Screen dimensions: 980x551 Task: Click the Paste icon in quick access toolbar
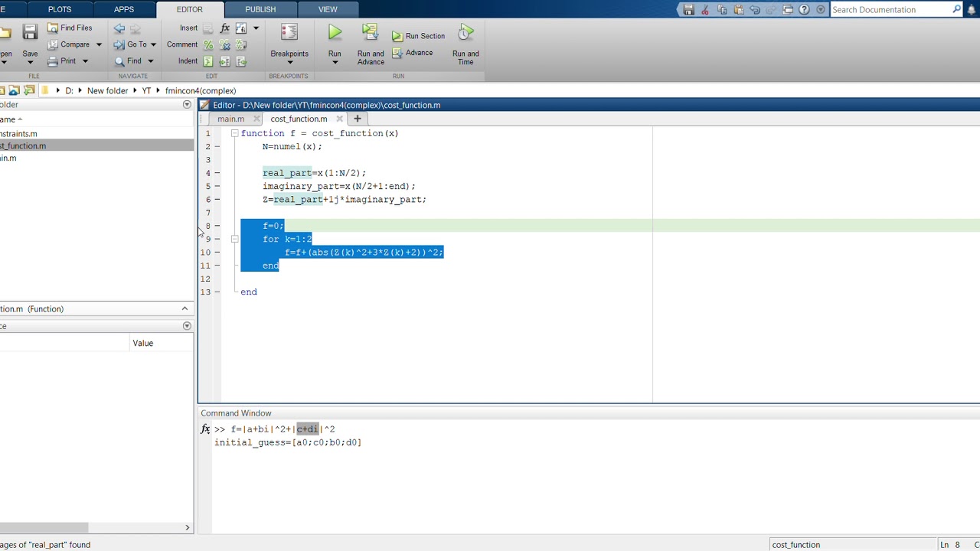point(739,10)
